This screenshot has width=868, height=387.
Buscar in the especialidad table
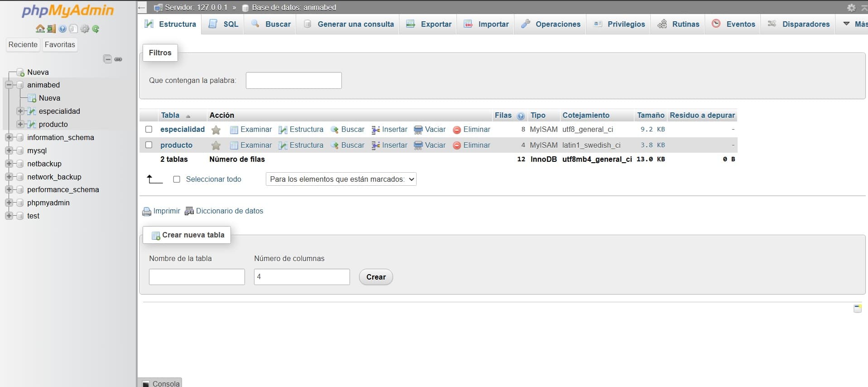pyautogui.click(x=347, y=130)
